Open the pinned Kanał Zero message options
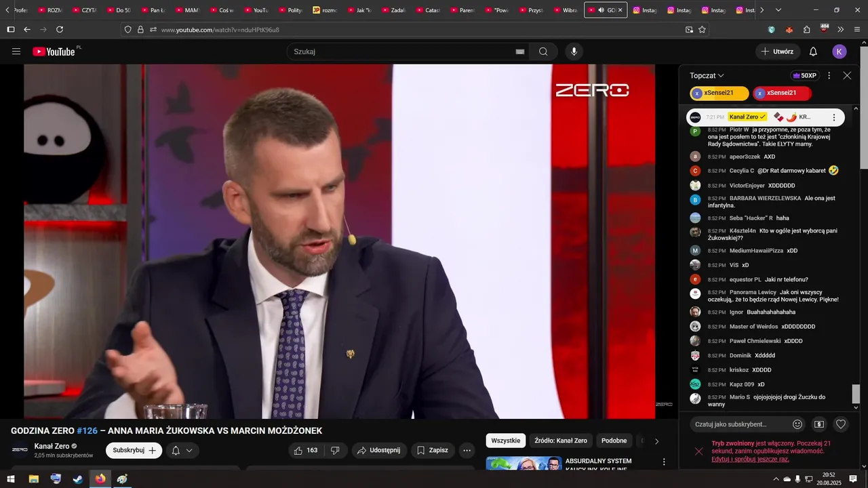The height and width of the screenshot is (488, 868). point(834,117)
